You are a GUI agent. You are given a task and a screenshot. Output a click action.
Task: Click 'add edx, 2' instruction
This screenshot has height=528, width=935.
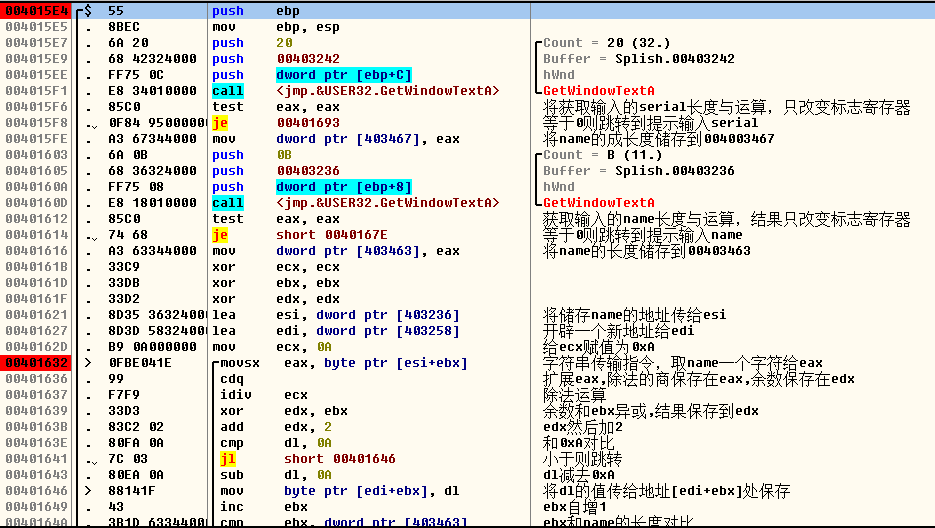276,427
